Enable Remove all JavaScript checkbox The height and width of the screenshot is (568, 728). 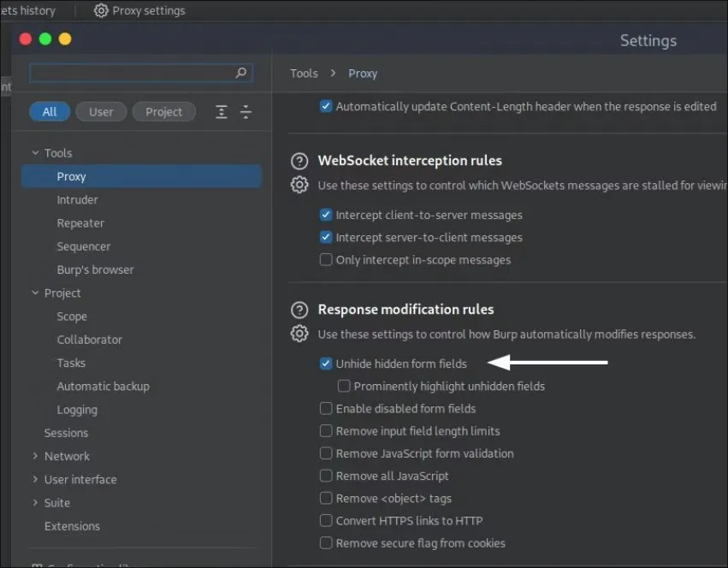click(x=326, y=476)
